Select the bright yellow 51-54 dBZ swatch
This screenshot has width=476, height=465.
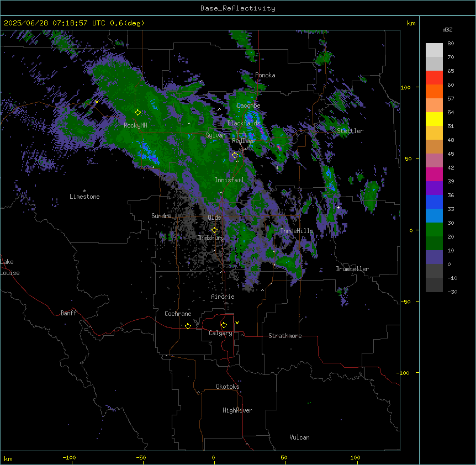point(434,119)
